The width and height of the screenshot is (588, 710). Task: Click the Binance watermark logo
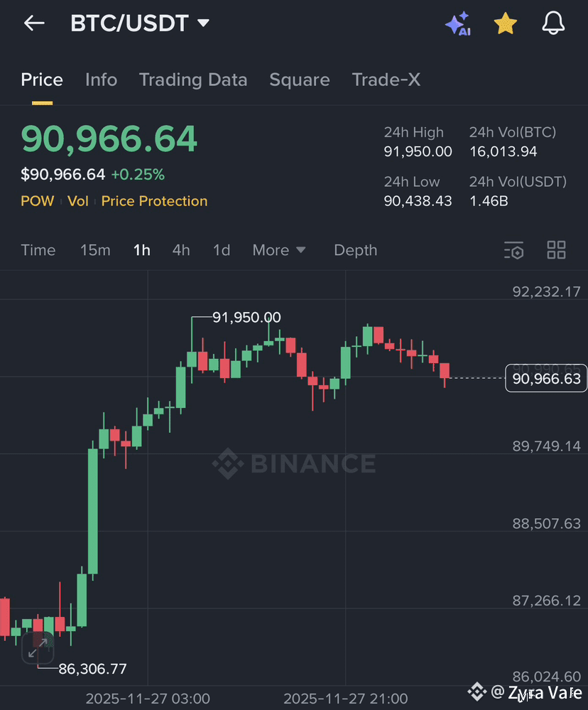pyautogui.click(x=293, y=463)
